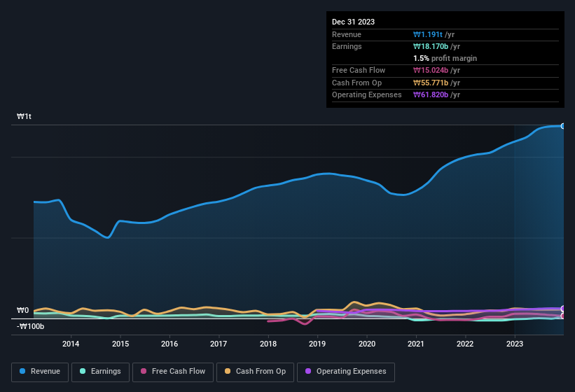Screen dimensions: 575x392
Task: Click the pink Free Cash Flow dot
Action: 144,372
